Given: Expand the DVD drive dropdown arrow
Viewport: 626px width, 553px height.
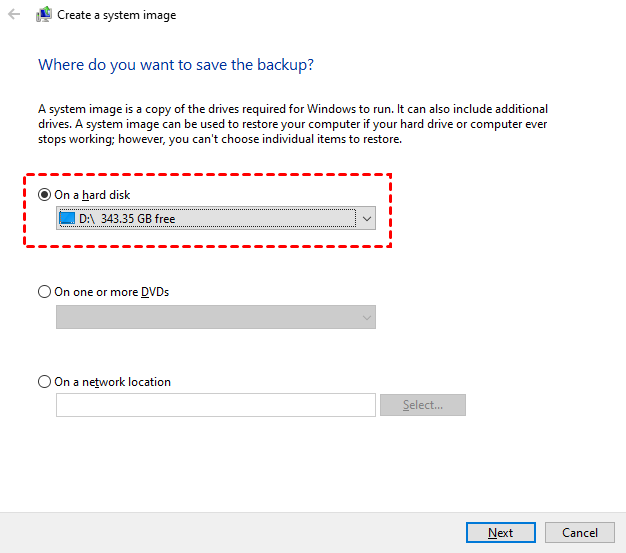Looking at the screenshot, I should click(366, 317).
